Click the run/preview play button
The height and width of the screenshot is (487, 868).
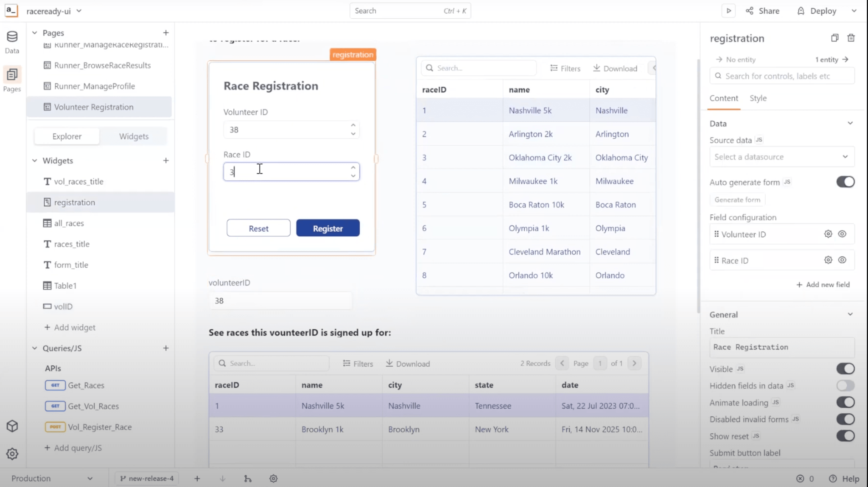click(x=728, y=11)
